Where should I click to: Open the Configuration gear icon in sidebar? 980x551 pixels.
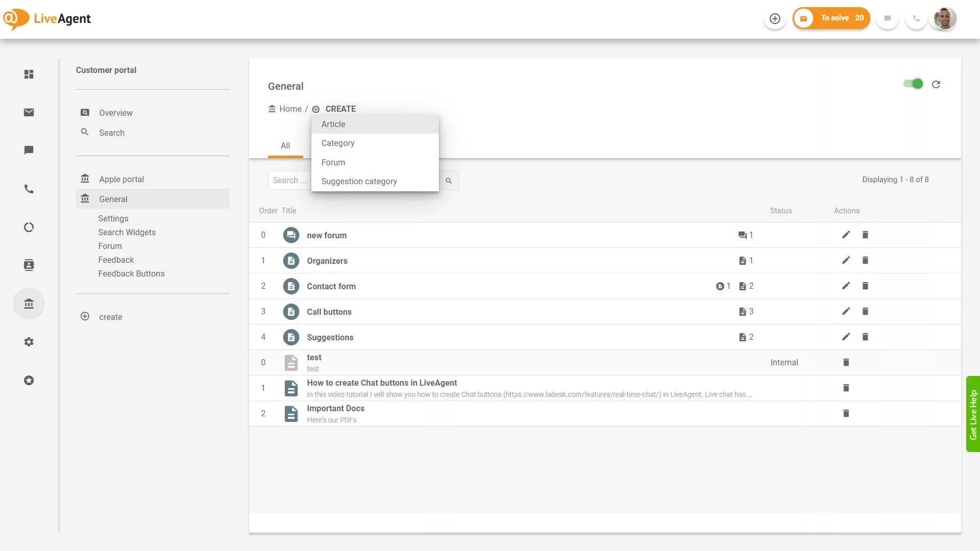click(x=29, y=341)
